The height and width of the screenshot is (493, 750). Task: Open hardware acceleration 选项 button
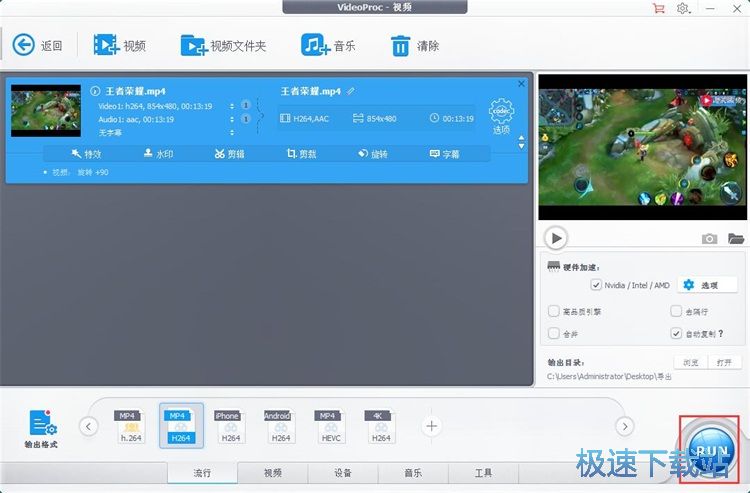707,285
